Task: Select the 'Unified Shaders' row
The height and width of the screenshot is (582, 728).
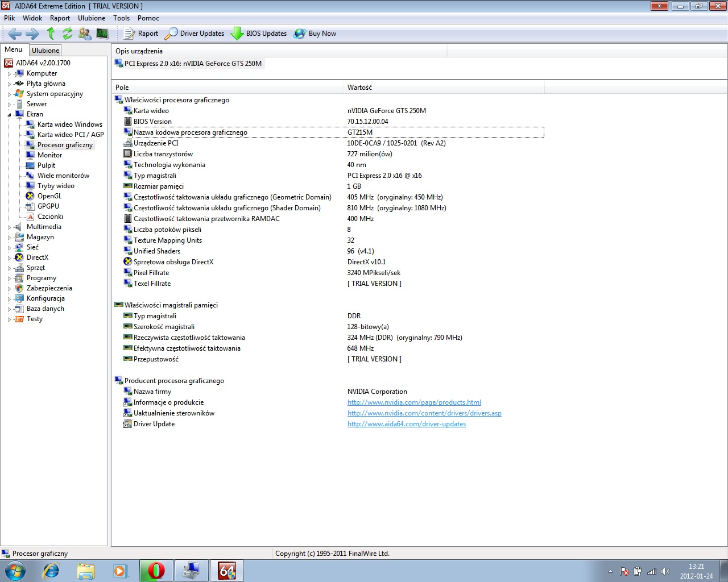Action: tap(333, 251)
